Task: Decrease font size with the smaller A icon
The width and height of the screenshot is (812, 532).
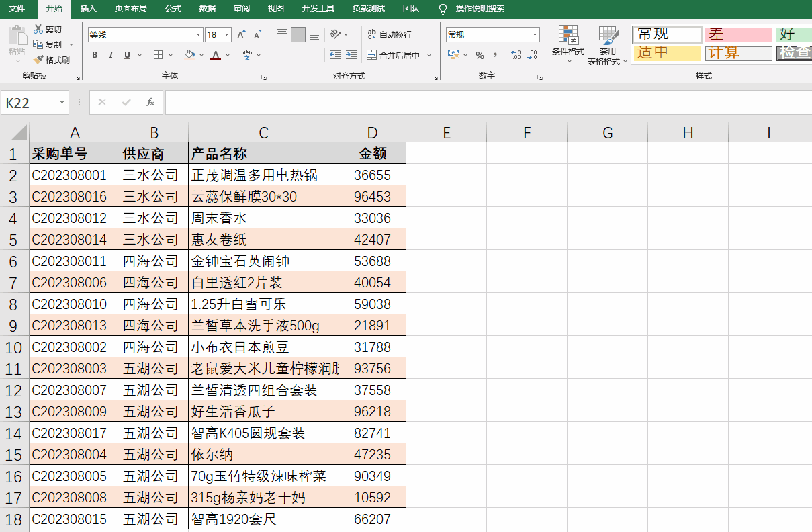Action: 257,34
